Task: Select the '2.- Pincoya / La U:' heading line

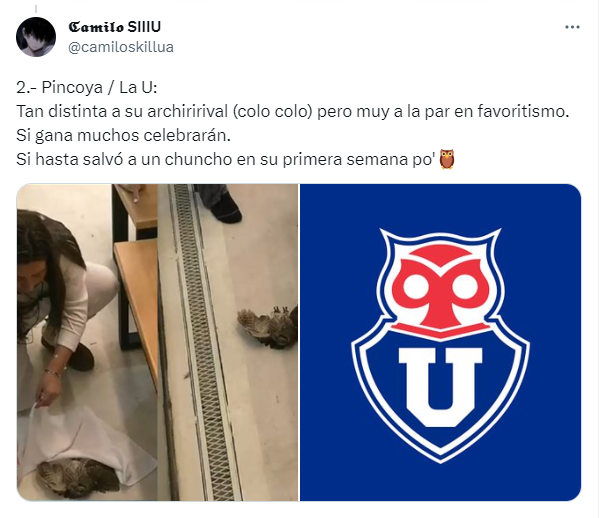Action: (87, 88)
